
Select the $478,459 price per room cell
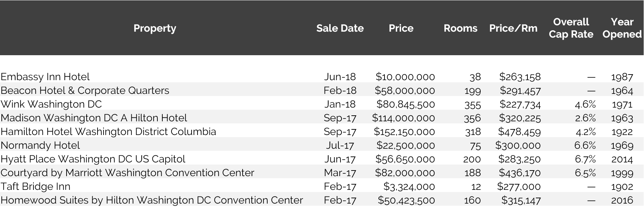click(519, 131)
